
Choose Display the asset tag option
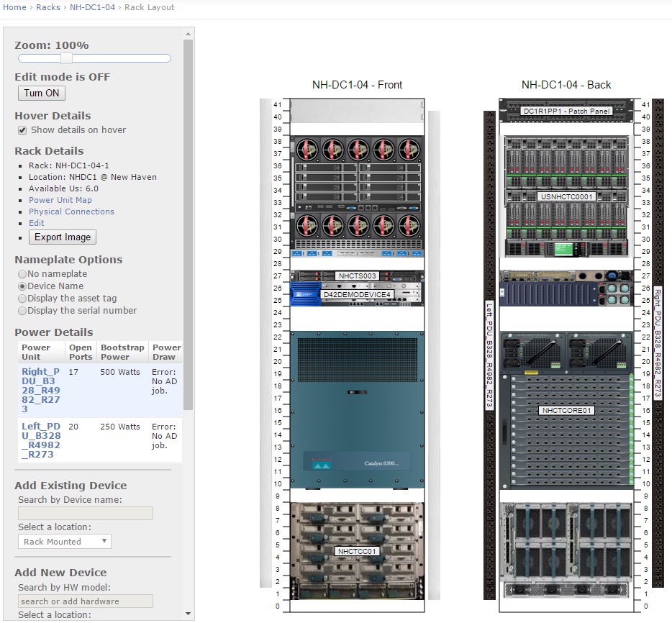(x=22, y=299)
